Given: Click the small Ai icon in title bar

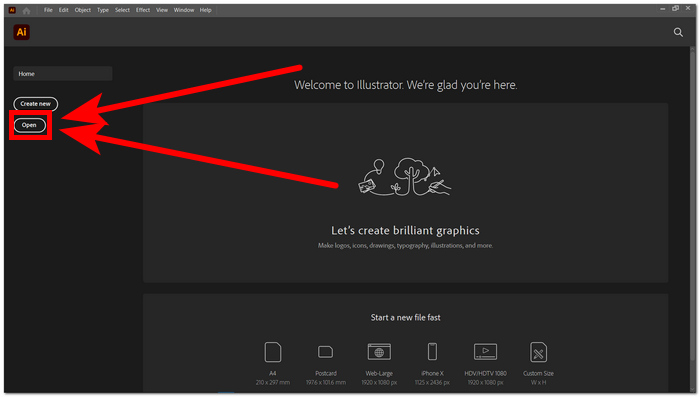Looking at the screenshot, I should pyautogui.click(x=12, y=10).
